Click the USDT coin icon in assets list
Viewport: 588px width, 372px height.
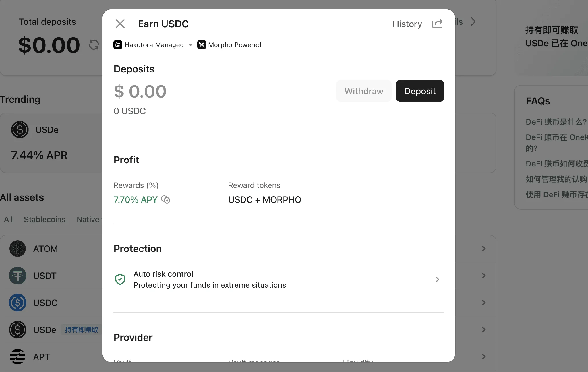pyautogui.click(x=18, y=276)
